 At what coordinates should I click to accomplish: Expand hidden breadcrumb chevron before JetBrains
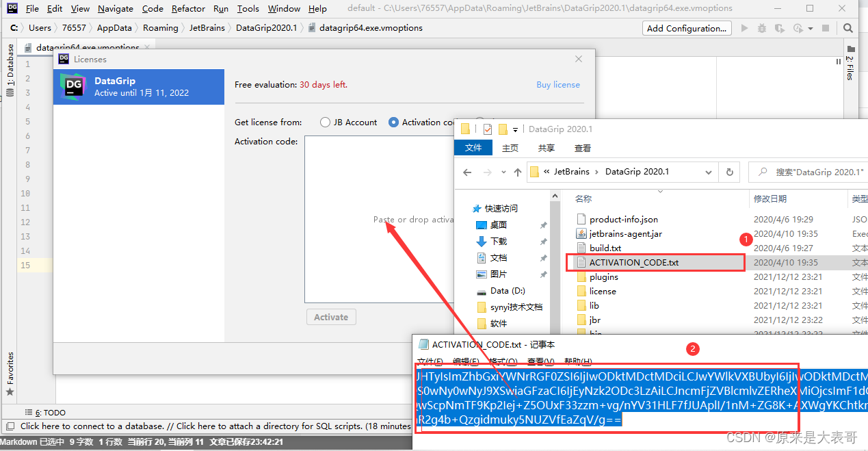pos(547,172)
